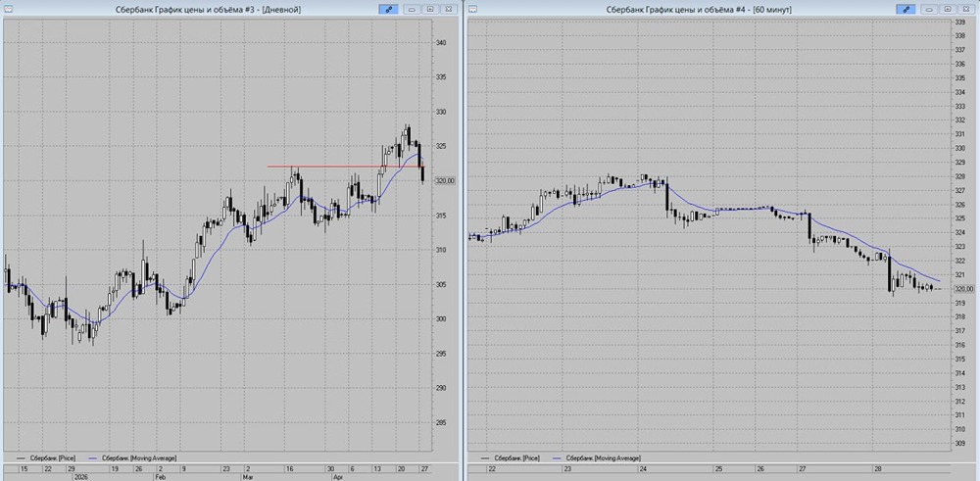Click the Apr month label on daily time axis
Screen dimensions: 980x481
pyautogui.click(x=338, y=475)
